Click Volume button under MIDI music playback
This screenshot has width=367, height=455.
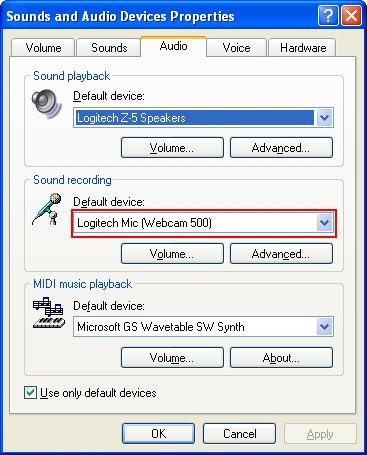[x=172, y=358]
